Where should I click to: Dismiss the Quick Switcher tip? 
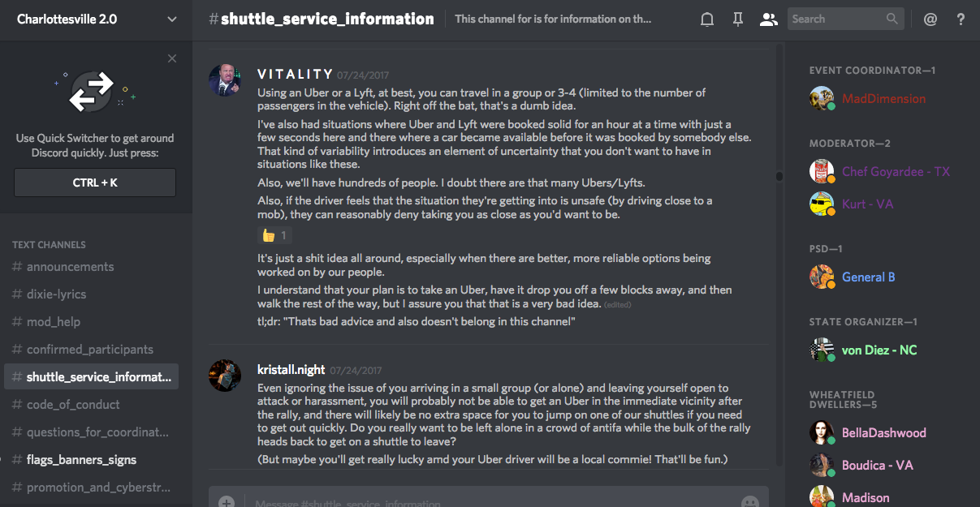172,58
